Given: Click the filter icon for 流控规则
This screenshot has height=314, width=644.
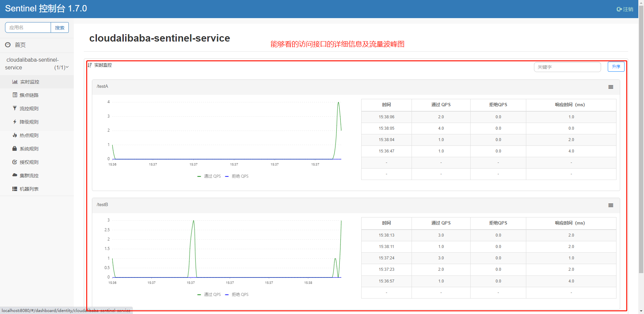Looking at the screenshot, I should [15, 108].
